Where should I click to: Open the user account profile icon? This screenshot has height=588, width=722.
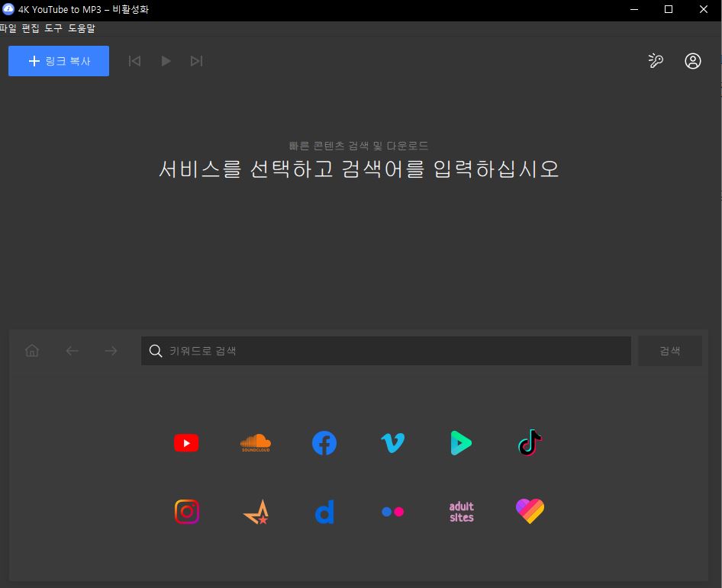coord(692,61)
